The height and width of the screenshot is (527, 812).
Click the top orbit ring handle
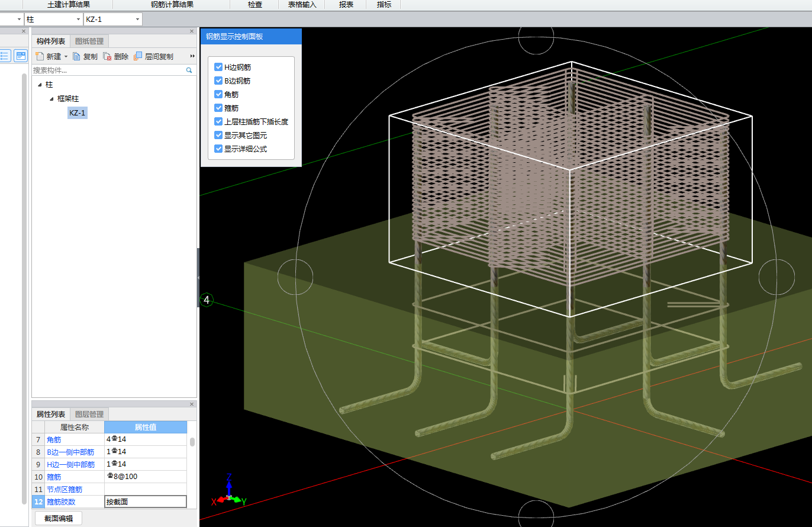536,37
